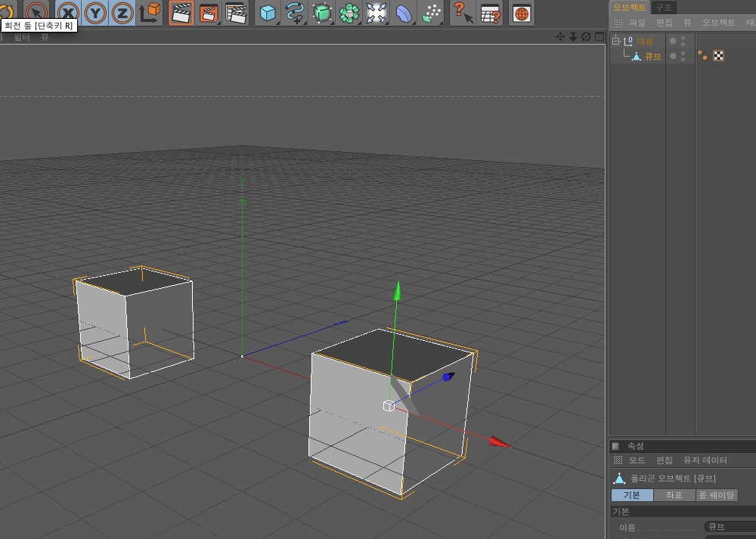Click the blue Z axis arrow handle
The image size is (756, 539).
point(448,376)
